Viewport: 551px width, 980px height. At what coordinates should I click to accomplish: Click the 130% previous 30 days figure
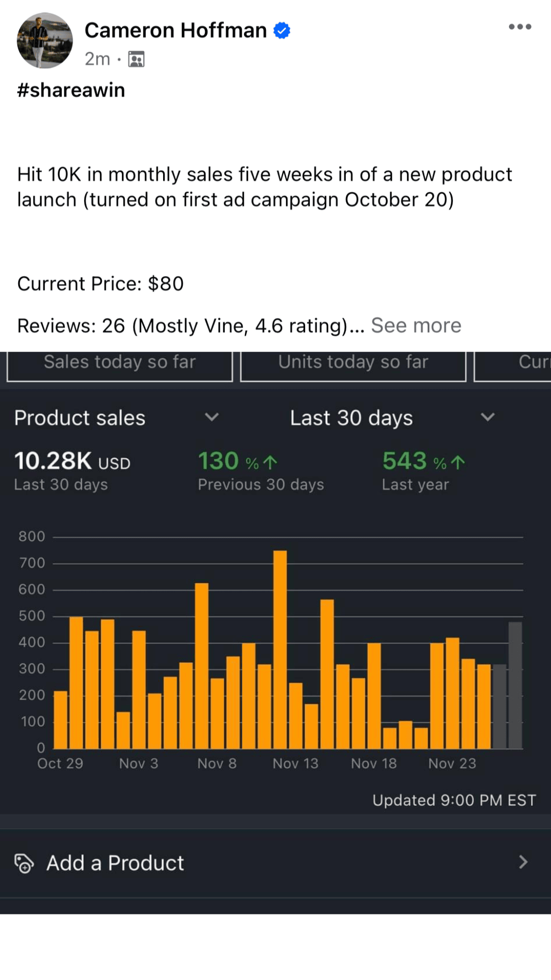pos(238,461)
